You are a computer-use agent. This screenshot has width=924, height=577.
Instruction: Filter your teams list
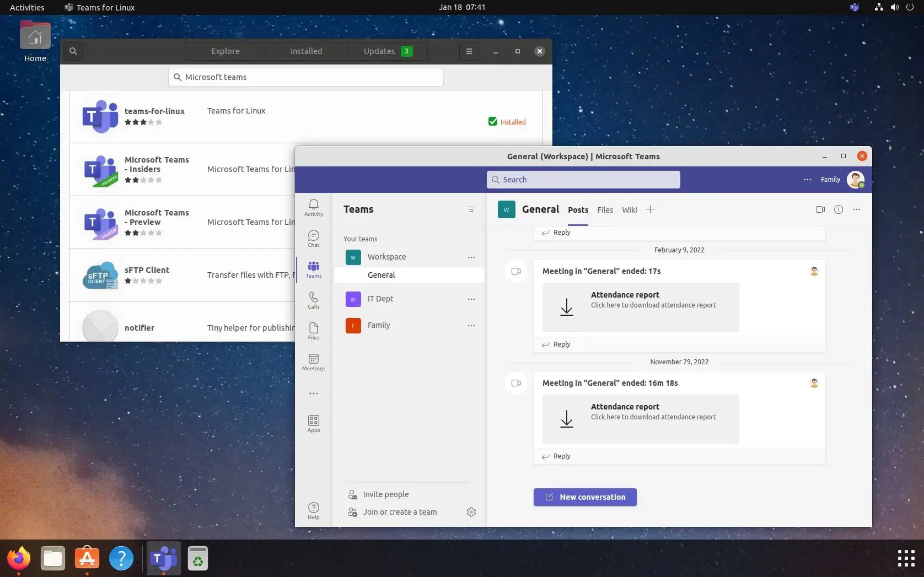click(471, 209)
